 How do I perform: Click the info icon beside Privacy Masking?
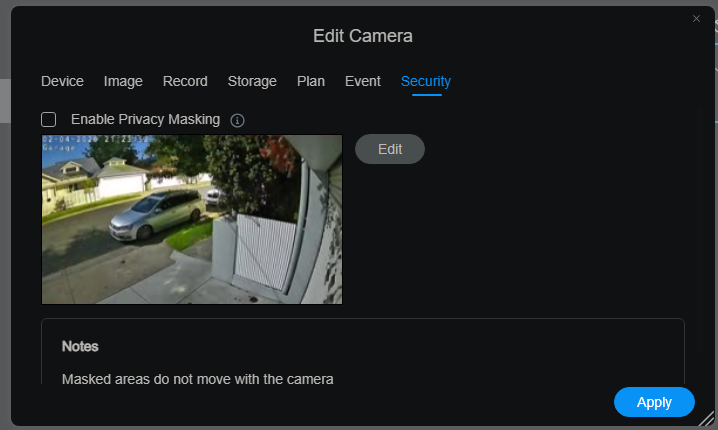[x=237, y=120]
